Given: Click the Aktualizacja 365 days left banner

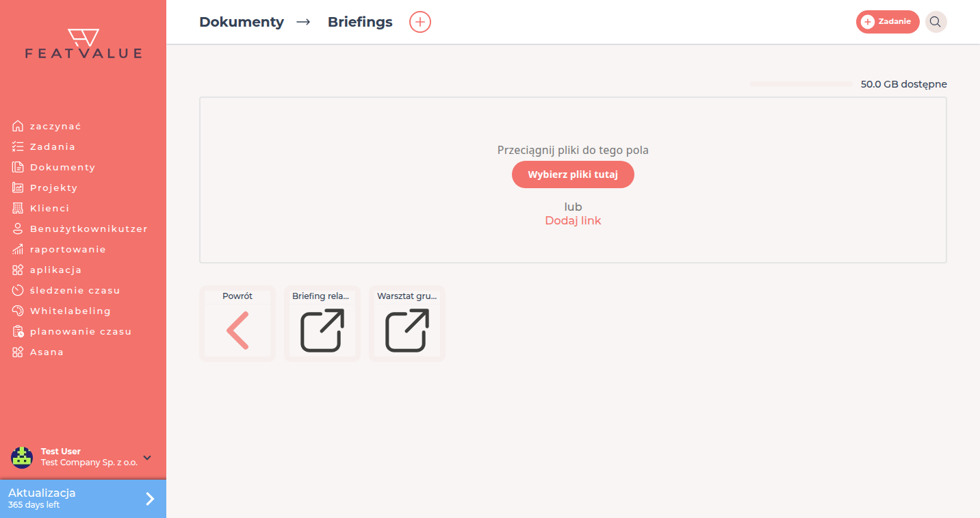Looking at the screenshot, I should (83, 499).
